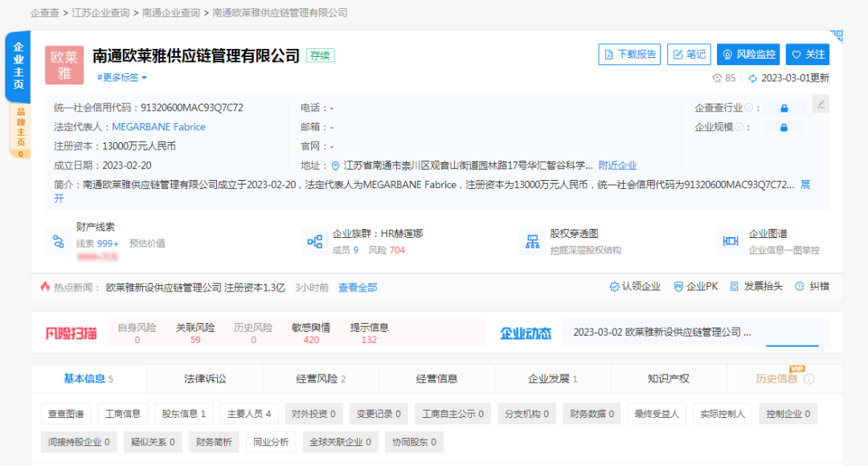
Task: Click the info icon next to 企查查行业
Action: [748, 108]
